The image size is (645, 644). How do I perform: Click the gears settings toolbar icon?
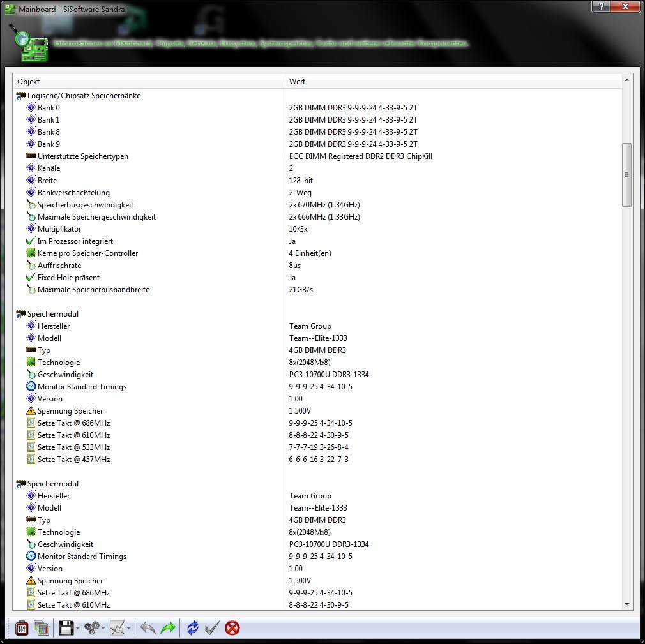[x=91, y=628]
